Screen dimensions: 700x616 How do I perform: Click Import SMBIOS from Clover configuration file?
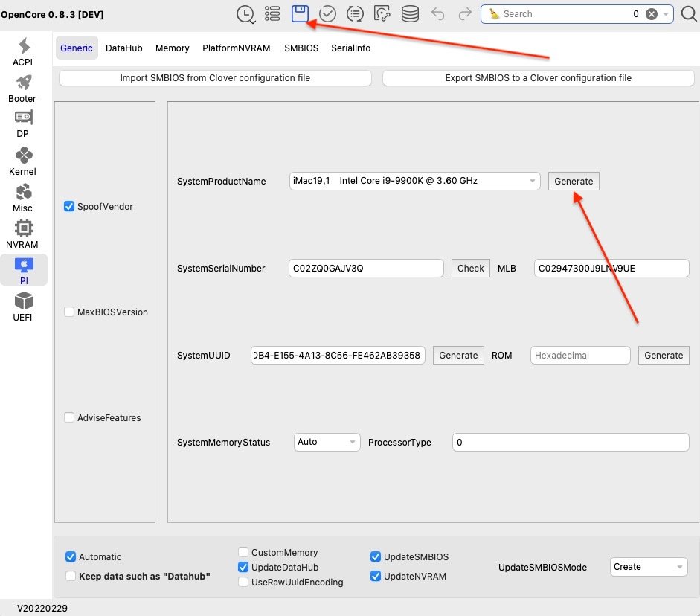(x=215, y=77)
